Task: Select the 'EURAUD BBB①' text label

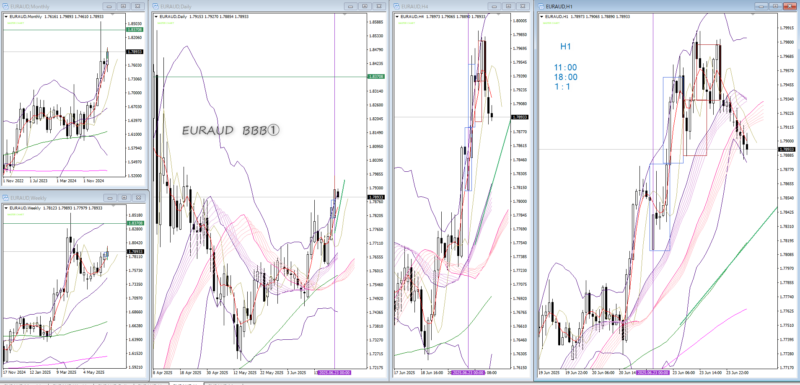Action: point(231,131)
